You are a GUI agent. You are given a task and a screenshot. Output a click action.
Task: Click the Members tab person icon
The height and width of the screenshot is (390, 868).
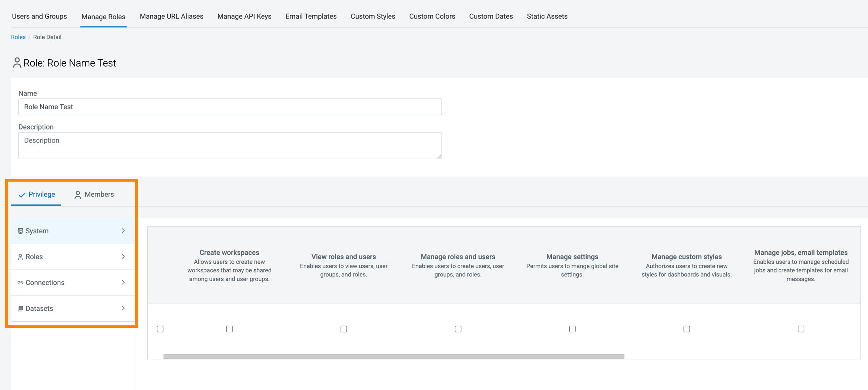(77, 195)
